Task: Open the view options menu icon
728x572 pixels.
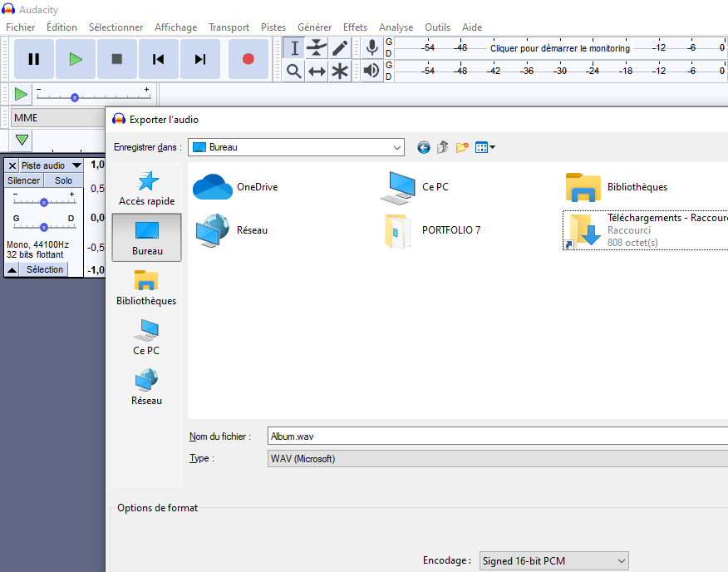Action: click(x=485, y=148)
